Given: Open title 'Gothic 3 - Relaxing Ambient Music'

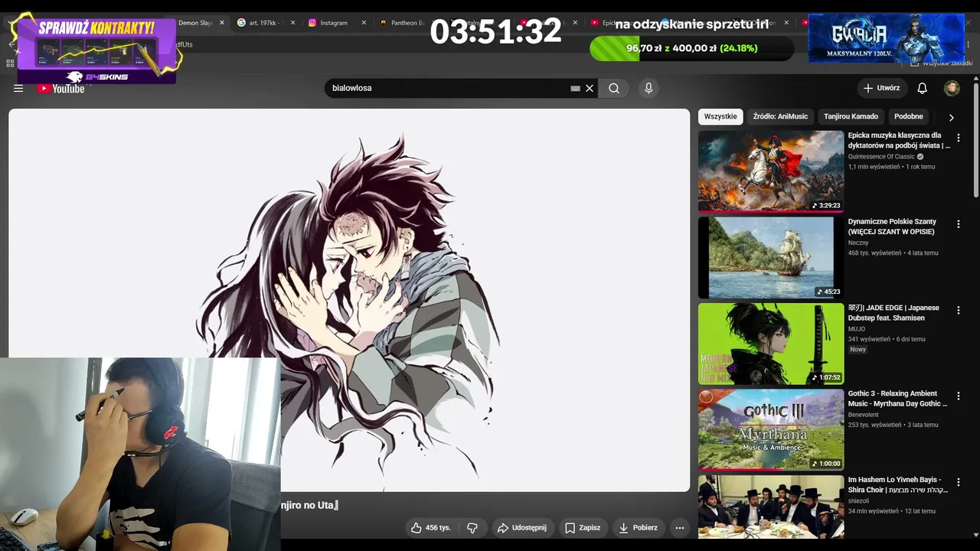Looking at the screenshot, I should point(897,399).
